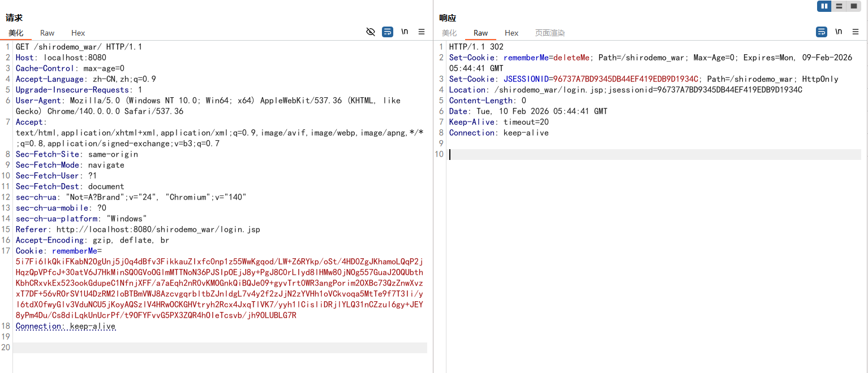Select request Hex tab
Viewport: 868px width, 373px height.
[x=78, y=33]
